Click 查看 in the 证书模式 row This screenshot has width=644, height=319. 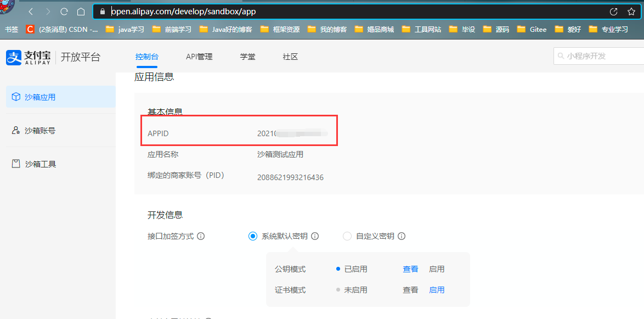pos(410,290)
